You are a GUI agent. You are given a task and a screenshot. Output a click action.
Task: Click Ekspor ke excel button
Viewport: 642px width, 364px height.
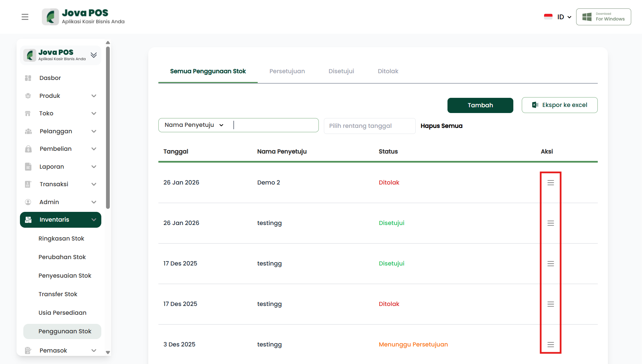pos(559,105)
